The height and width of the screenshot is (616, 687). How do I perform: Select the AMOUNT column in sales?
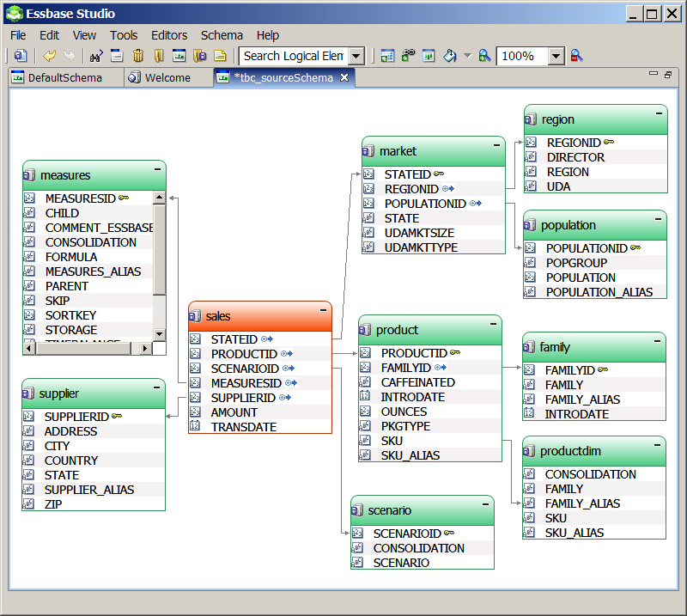tap(259, 412)
